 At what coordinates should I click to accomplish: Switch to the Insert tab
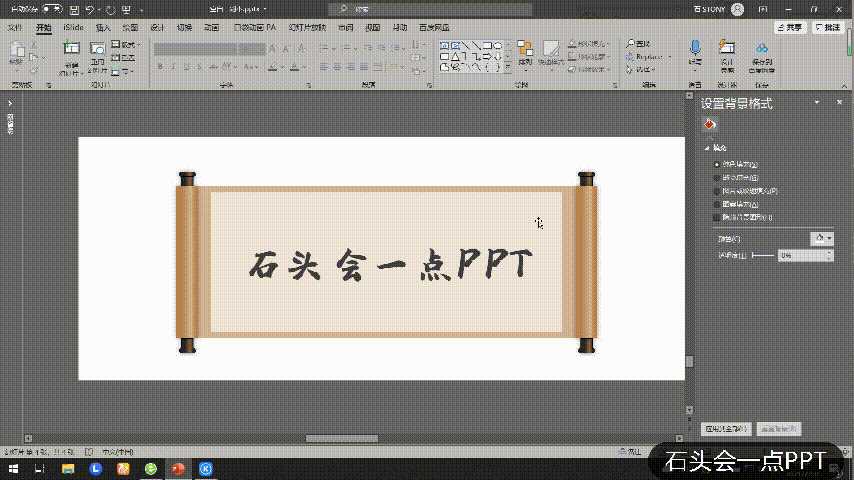pyautogui.click(x=103, y=27)
